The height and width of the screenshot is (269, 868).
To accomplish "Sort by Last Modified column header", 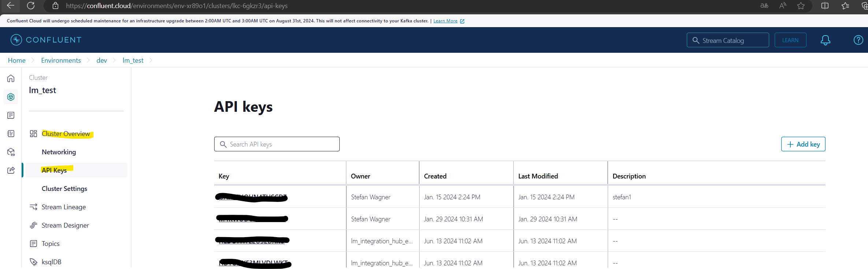I will tap(538, 176).
